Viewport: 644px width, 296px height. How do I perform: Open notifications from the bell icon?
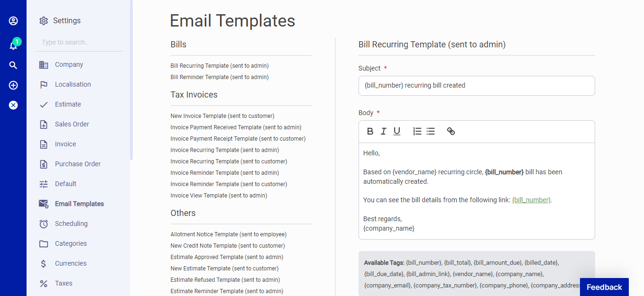(x=13, y=44)
